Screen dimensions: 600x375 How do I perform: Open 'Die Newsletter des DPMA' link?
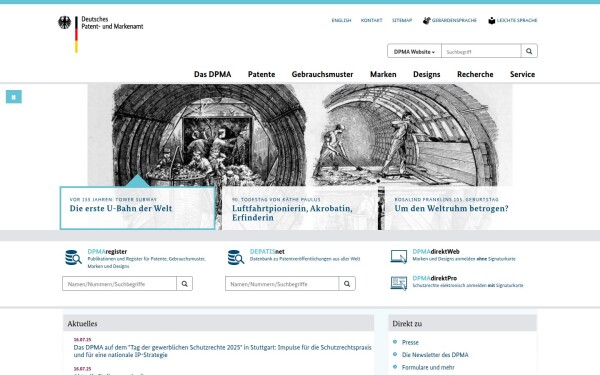[435, 355]
